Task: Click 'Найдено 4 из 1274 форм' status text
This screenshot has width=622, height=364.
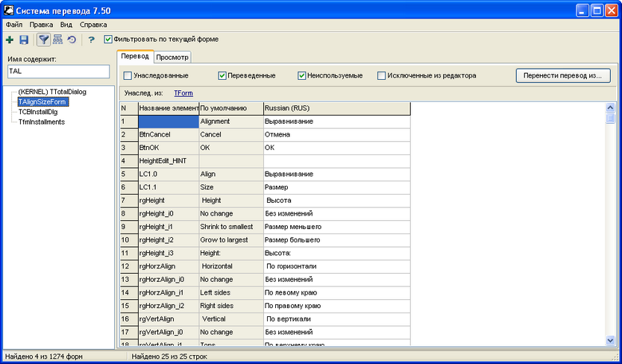Action: (44, 357)
